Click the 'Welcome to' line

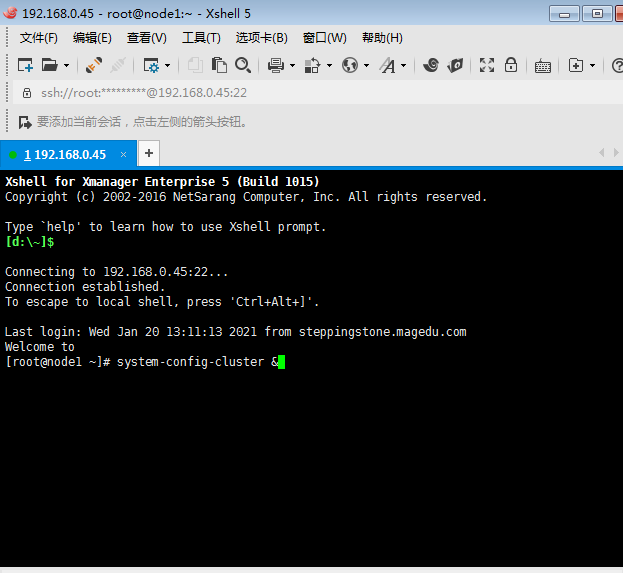[x=40, y=347]
